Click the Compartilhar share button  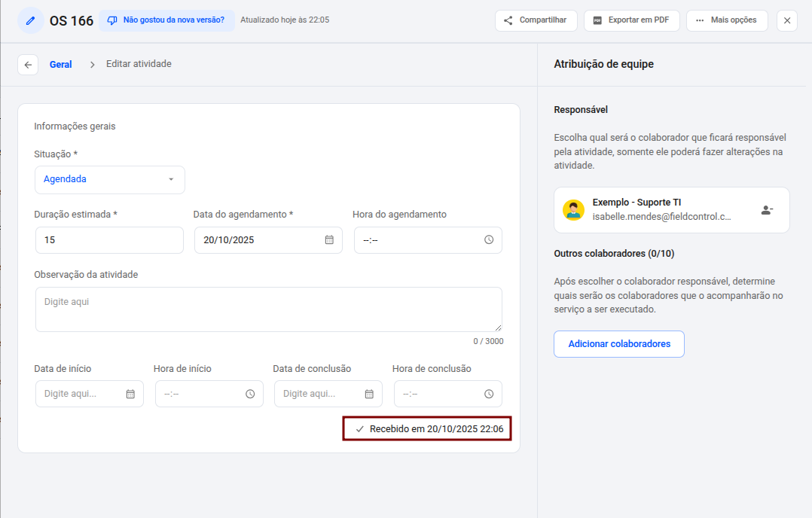coord(536,20)
